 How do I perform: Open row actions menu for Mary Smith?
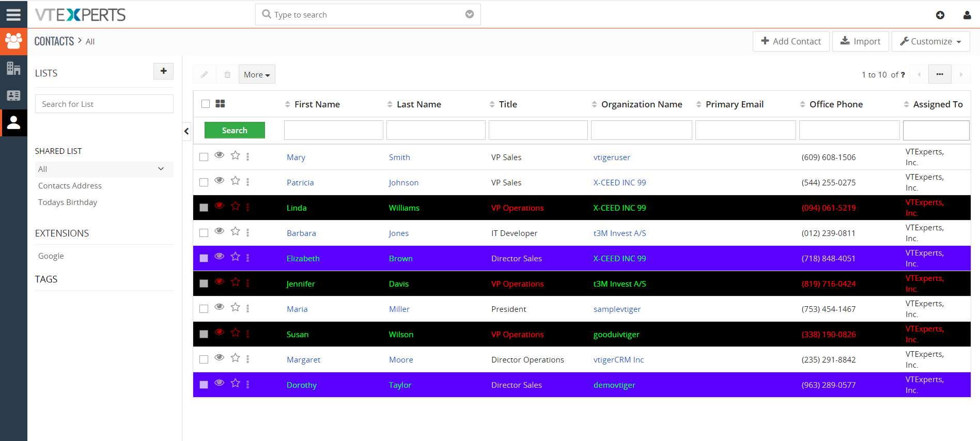pos(248,156)
